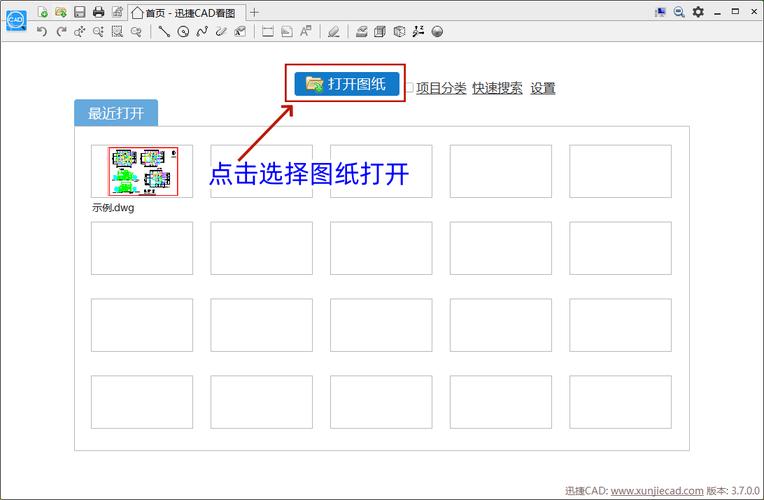The height and width of the screenshot is (500, 764).
Task: Click the print preview icon next to the printer
Action: pyautogui.click(x=117, y=12)
